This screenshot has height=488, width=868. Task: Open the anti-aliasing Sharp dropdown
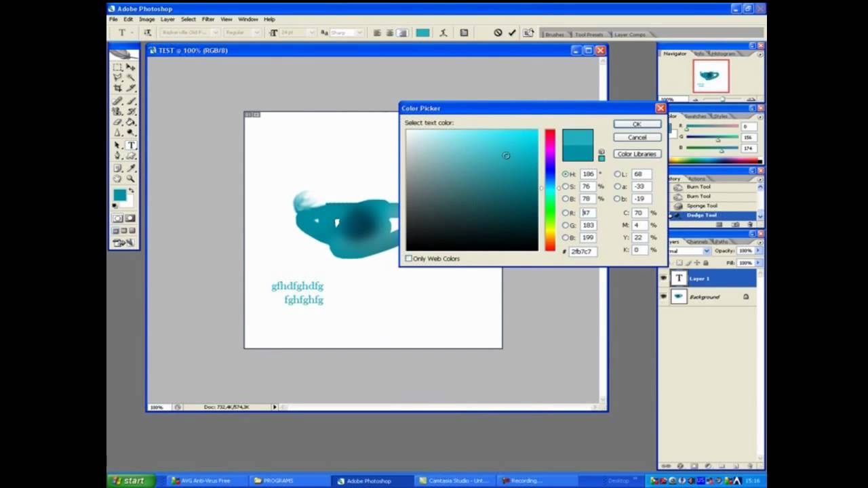tap(359, 33)
